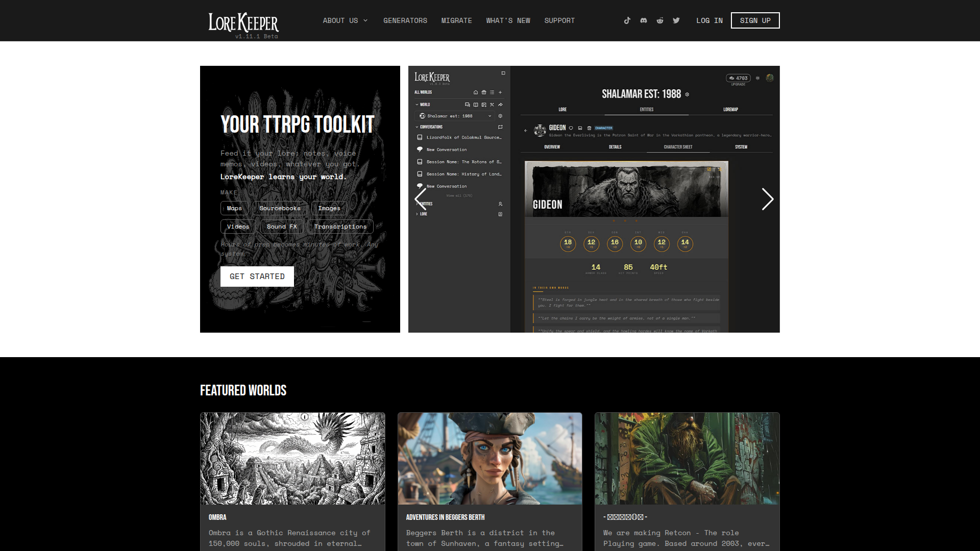Open the Twitter profile icon

[x=676, y=20]
